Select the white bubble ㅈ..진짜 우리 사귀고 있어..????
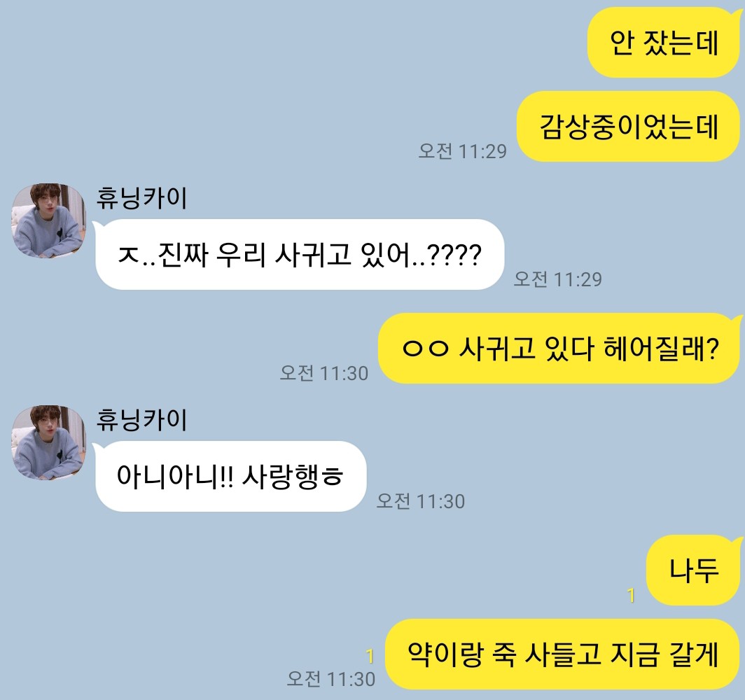Viewport: 745px width, 700px height. [x=300, y=255]
